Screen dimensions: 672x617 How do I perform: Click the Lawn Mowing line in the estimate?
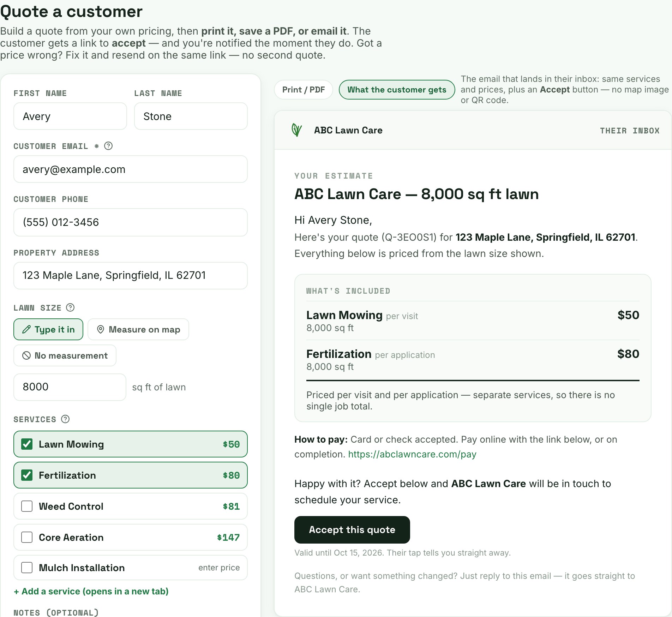473,321
